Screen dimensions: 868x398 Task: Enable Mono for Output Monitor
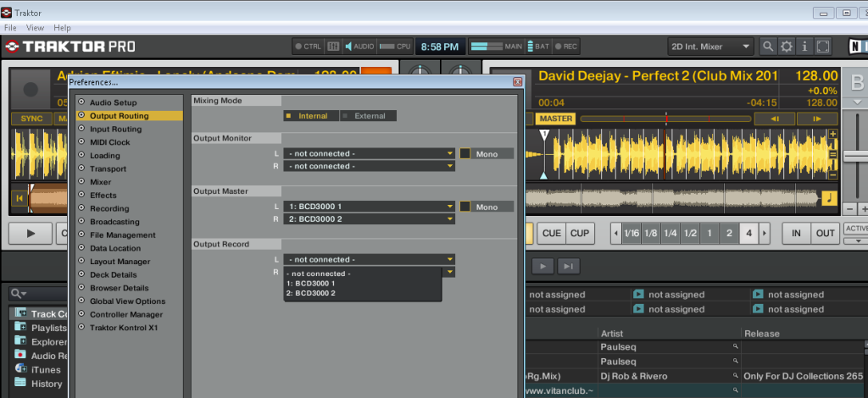[465, 153]
